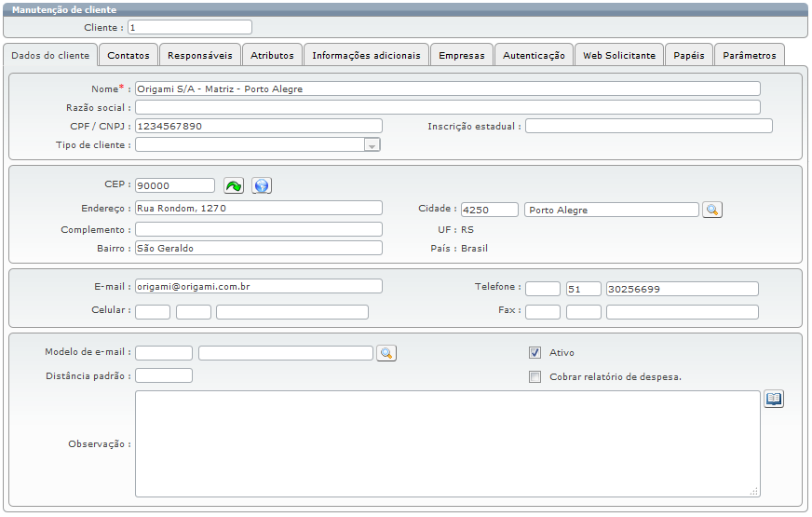
Task: Enable Cobrar relatório de despesa checkbox
Action: tap(535, 377)
